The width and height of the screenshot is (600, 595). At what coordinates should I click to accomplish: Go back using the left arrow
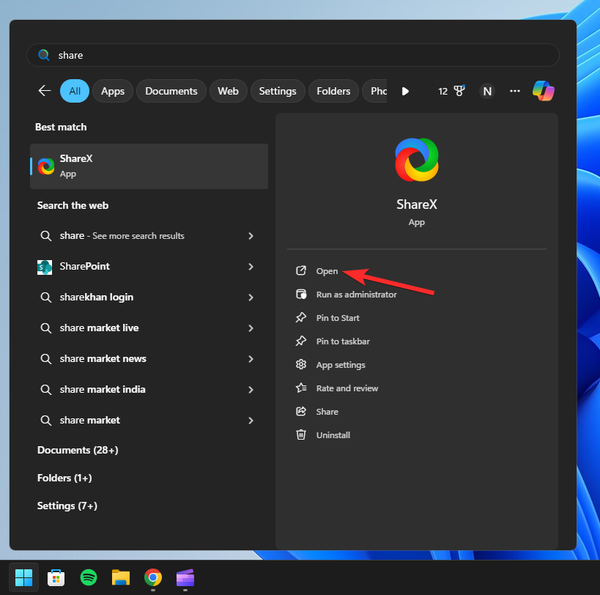pos(44,91)
